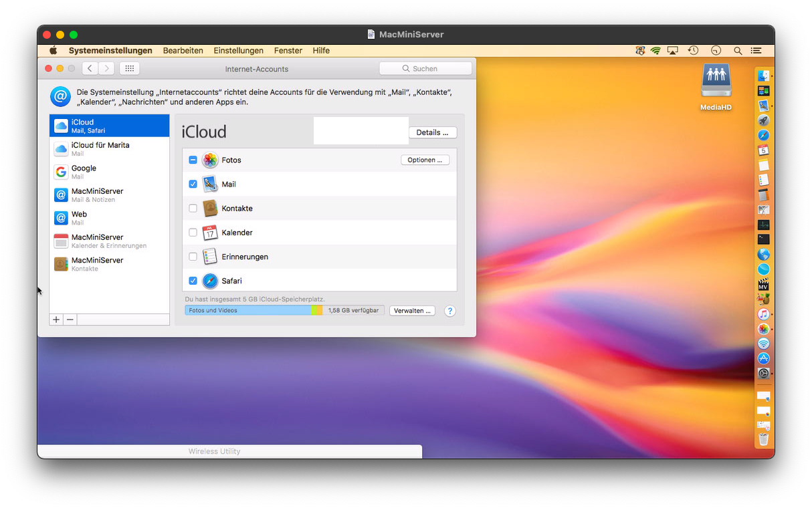Open Calculator from the dock

coord(763,195)
